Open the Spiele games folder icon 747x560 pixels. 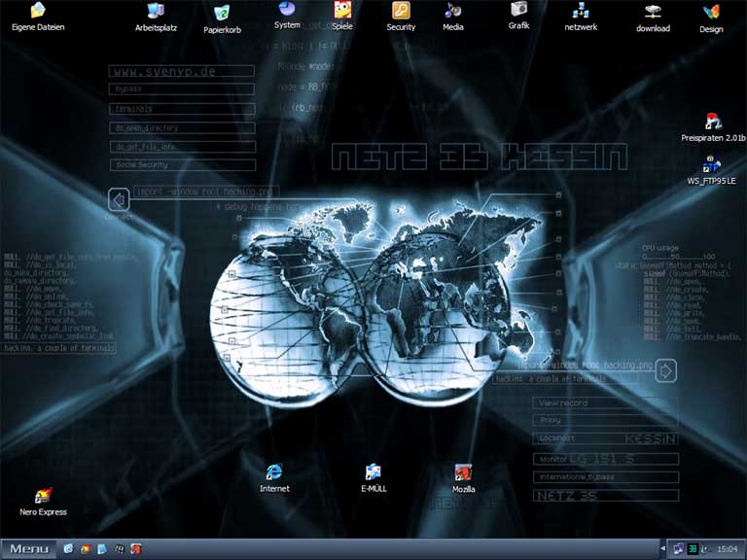pyautogui.click(x=342, y=16)
